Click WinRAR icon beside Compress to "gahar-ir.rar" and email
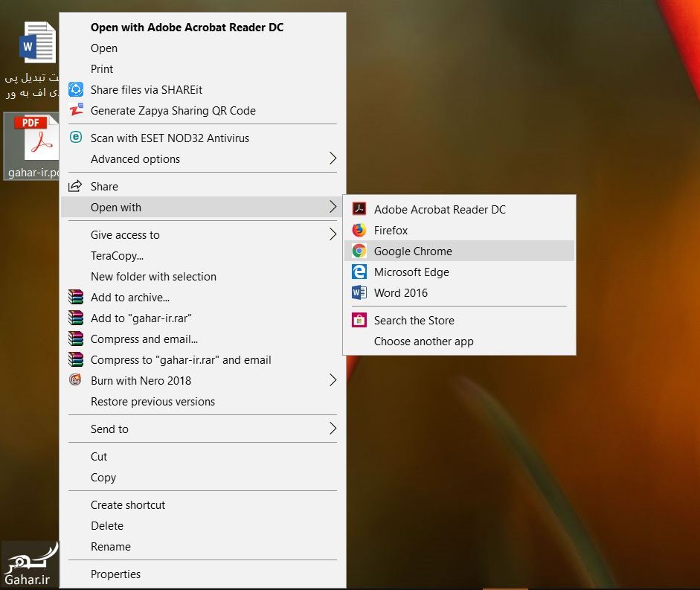This screenshot has width=700, height=590. point(76,359)
